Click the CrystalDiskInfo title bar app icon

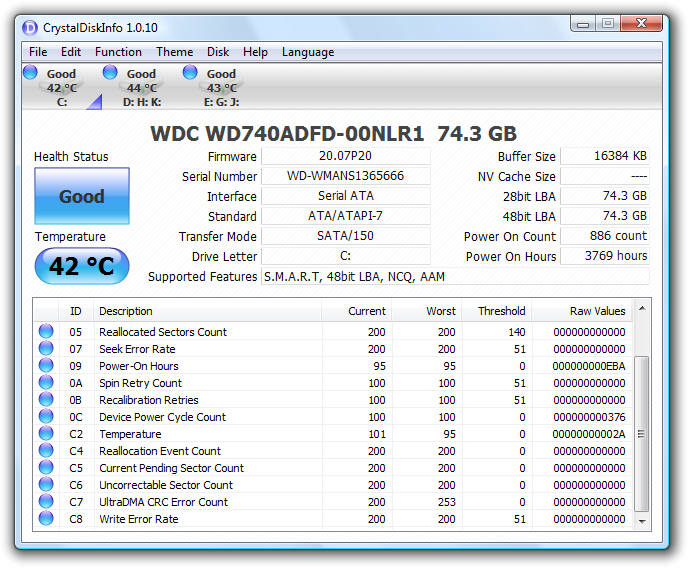coord(31,26)
